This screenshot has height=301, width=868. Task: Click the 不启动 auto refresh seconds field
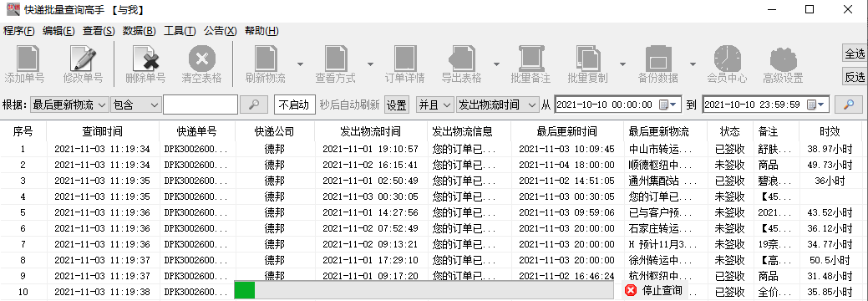tap(295, 105)
